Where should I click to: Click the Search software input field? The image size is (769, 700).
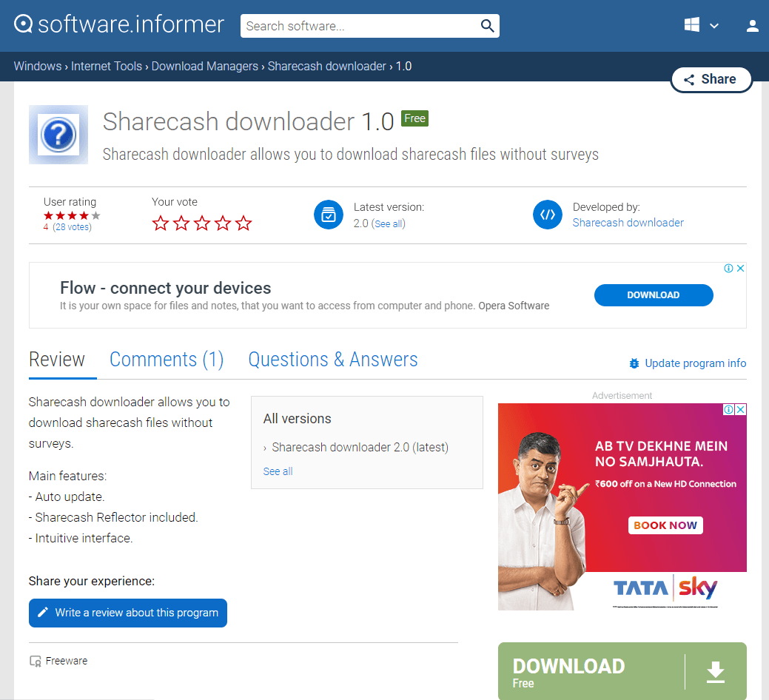point(361,26)
